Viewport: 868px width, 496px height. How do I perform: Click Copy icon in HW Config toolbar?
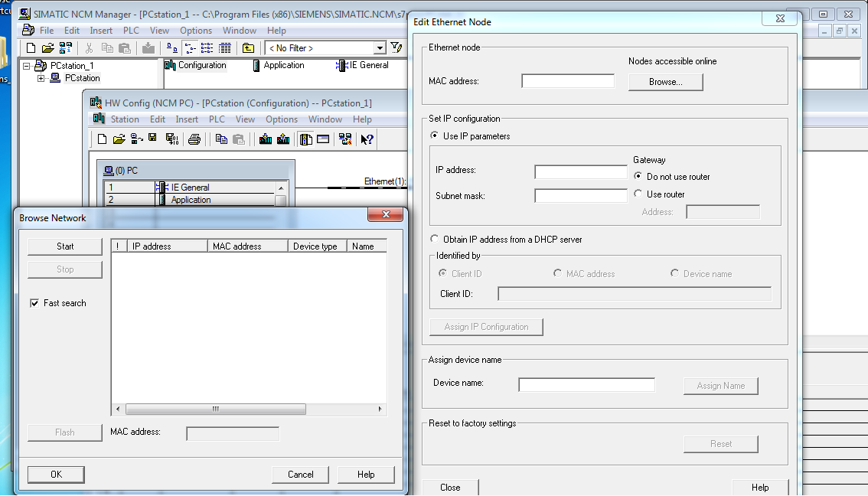pyautogui.click(x=221, y=139)
